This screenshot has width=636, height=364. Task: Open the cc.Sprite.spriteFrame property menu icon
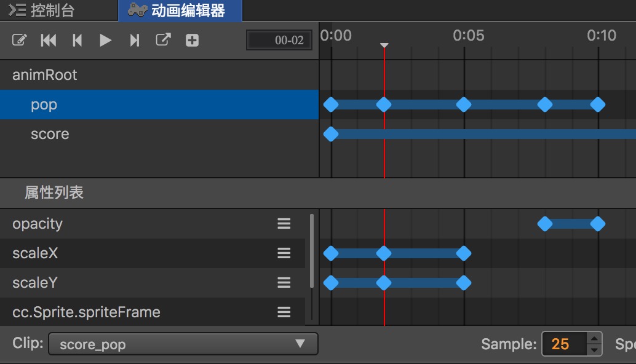pos(284,312)
